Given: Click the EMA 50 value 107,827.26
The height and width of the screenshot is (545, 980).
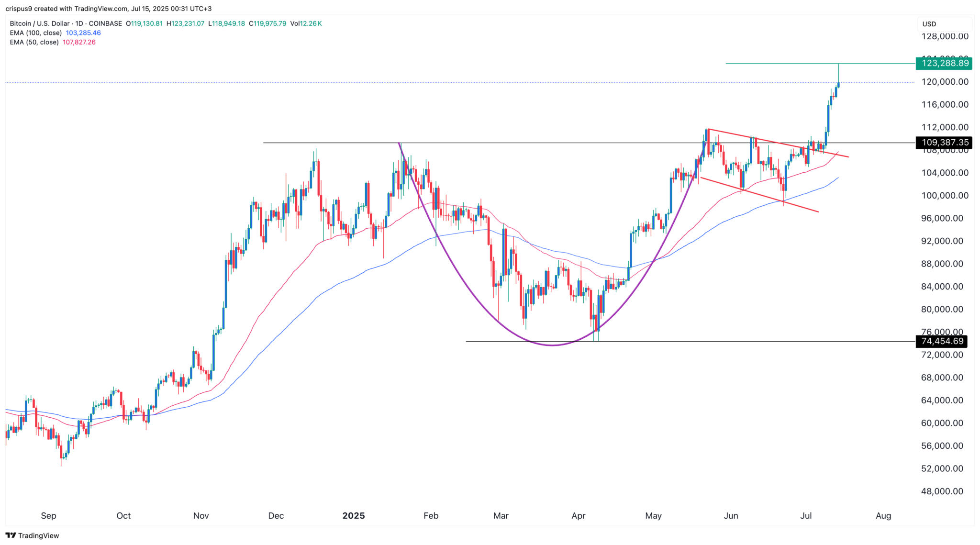Looking at the screenshot, I should coord(79,42).
